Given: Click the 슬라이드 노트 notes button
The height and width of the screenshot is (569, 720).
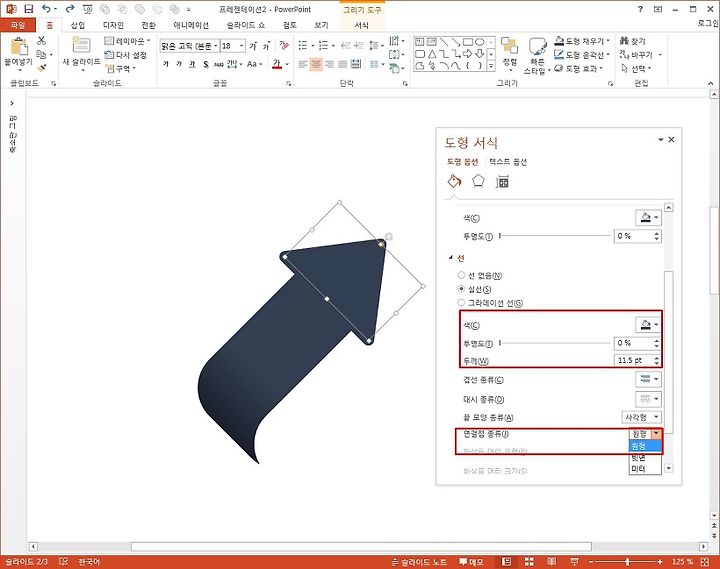Looking at the screenshot, I should [x=419, y=561].
